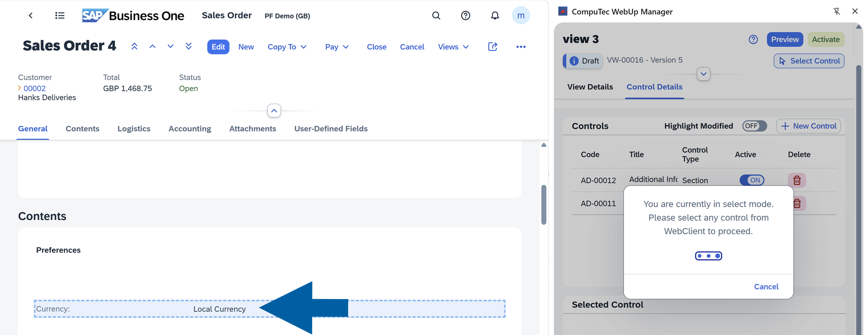This screenshot has width=868, height=335.
Task: Open the ellipsis more options icon
Action: [521, 47]
